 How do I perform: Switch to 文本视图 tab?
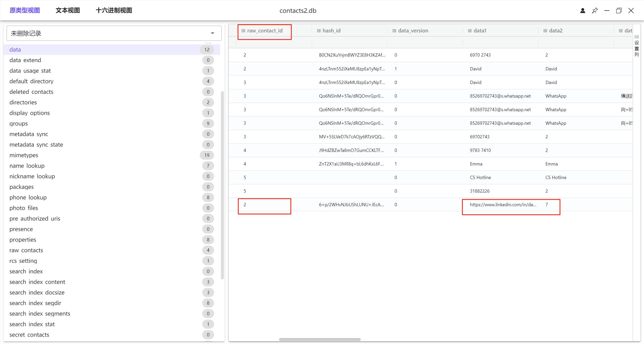(x=68, y=11)
